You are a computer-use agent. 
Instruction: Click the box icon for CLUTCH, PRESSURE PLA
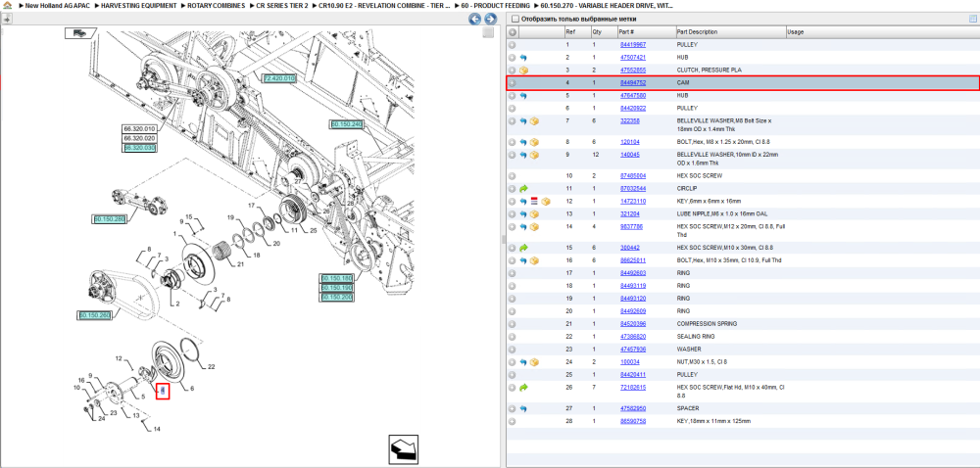coord(523,70)
